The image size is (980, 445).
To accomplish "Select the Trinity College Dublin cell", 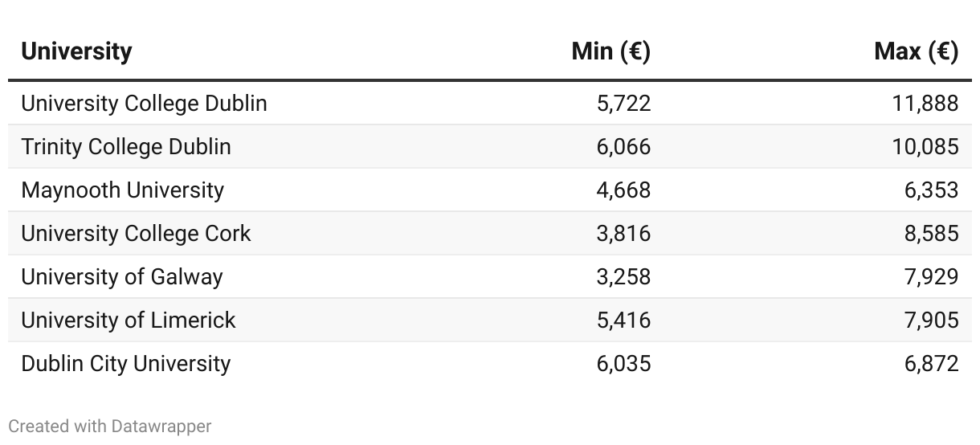I will click(x=126, y=147).
